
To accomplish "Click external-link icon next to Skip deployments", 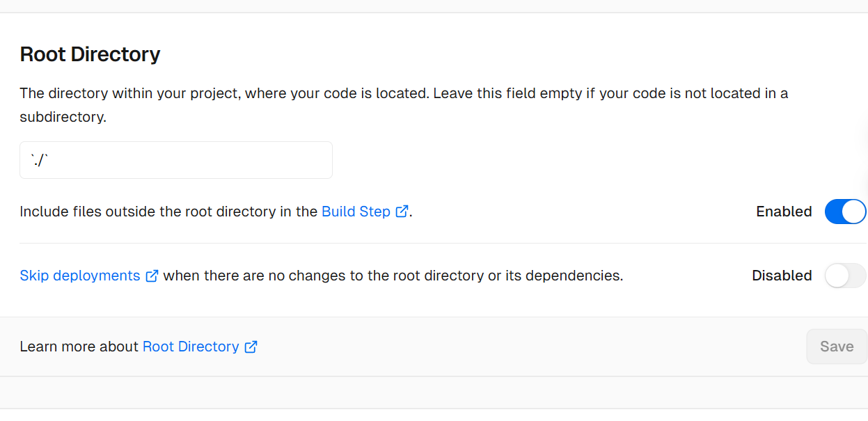I will [x=152, y=276].
